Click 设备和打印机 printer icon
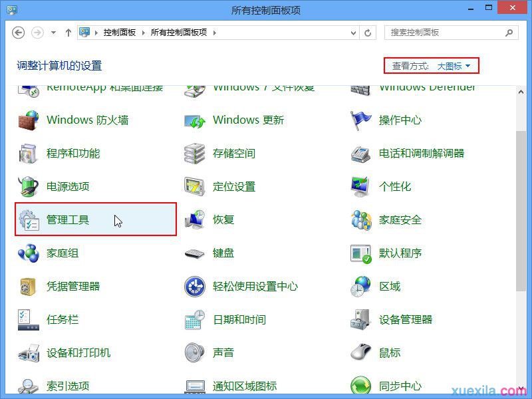 29,353
